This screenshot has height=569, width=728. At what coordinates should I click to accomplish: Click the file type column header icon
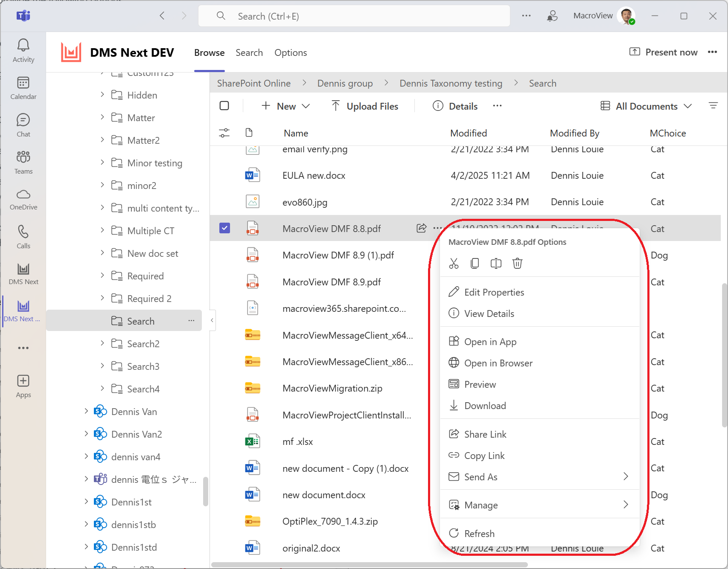click(x=249, y=133)
